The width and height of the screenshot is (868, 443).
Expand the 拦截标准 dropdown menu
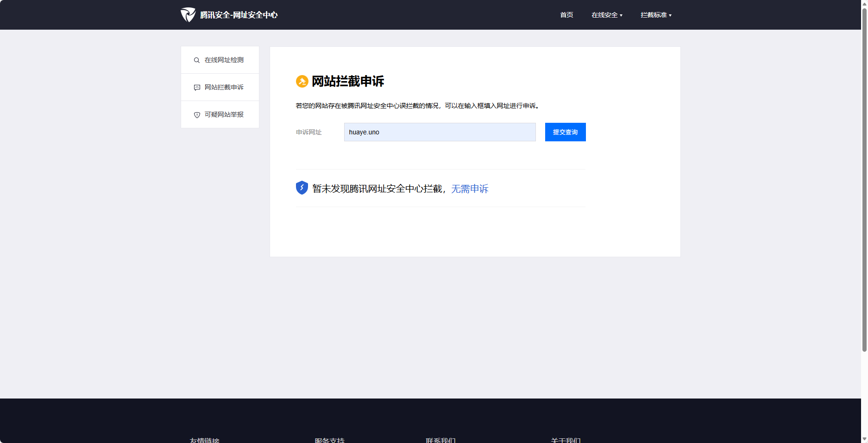(x=656, y=15)
